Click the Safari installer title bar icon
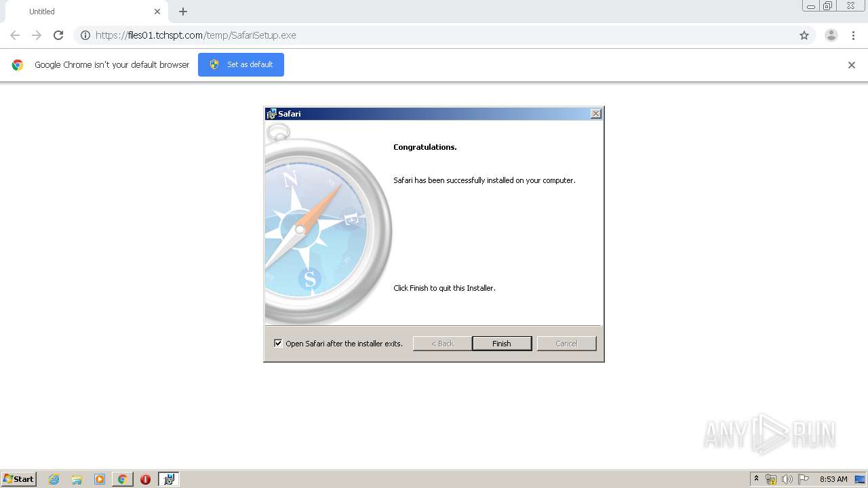Screen dimensions: 868x488 (272, 114)
